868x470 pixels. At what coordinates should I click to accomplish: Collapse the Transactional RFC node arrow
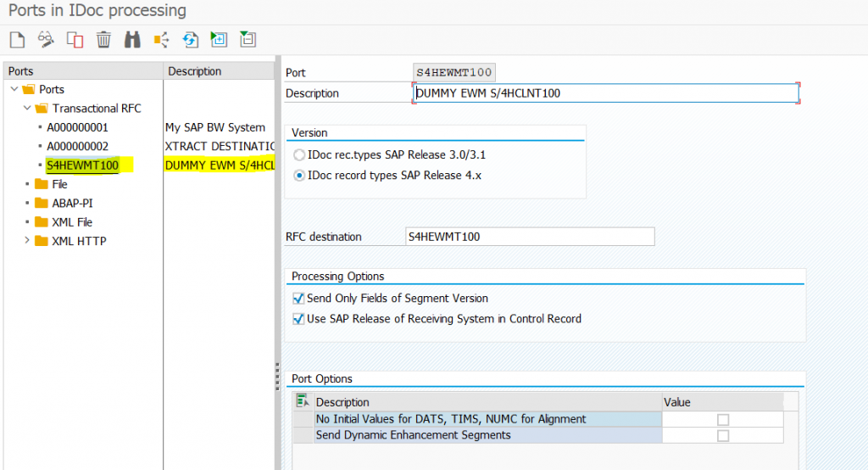27,108
